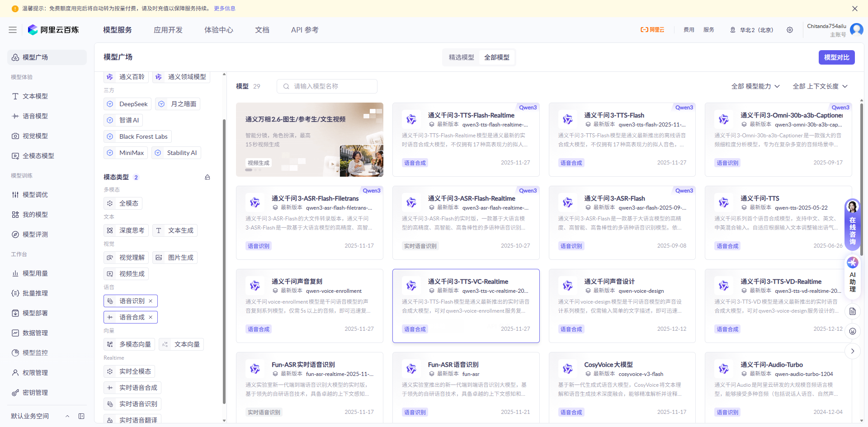Click the banner carousel indicator dots
The height and width of the screenshot is (427, 868).
[x=253, y=170]
